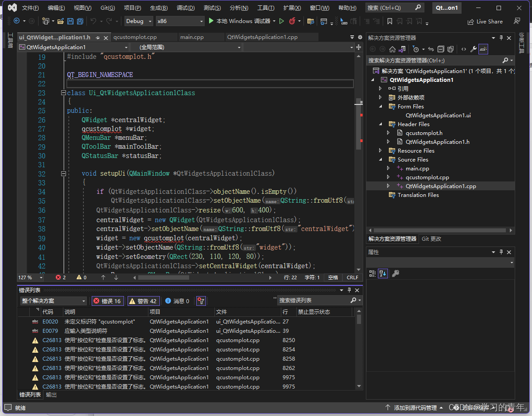
Task: Open the 扩展(X) extensions menu
Action: point(292,8)
